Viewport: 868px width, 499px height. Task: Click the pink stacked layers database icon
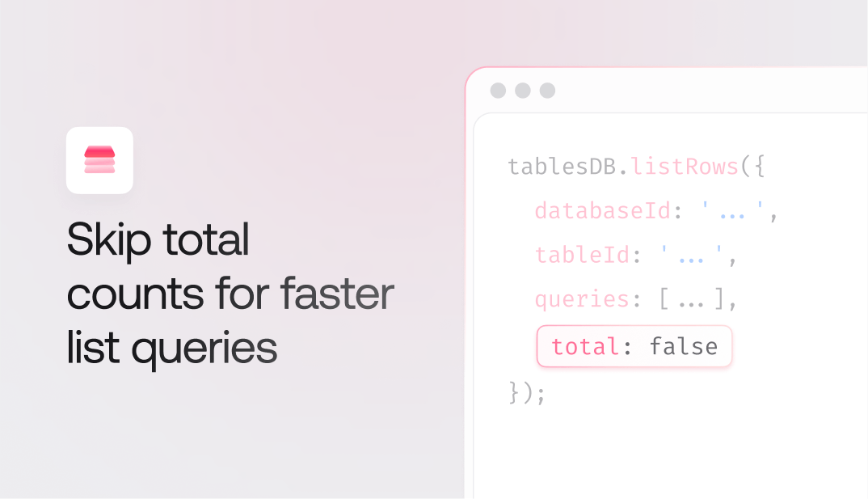99,160
